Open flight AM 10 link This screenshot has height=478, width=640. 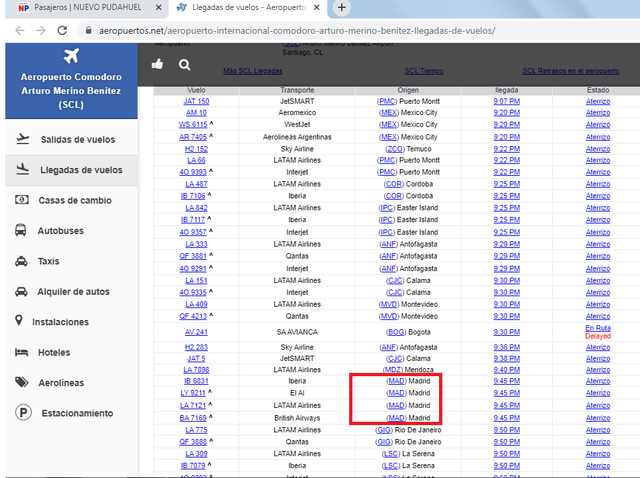coord(196,113)
